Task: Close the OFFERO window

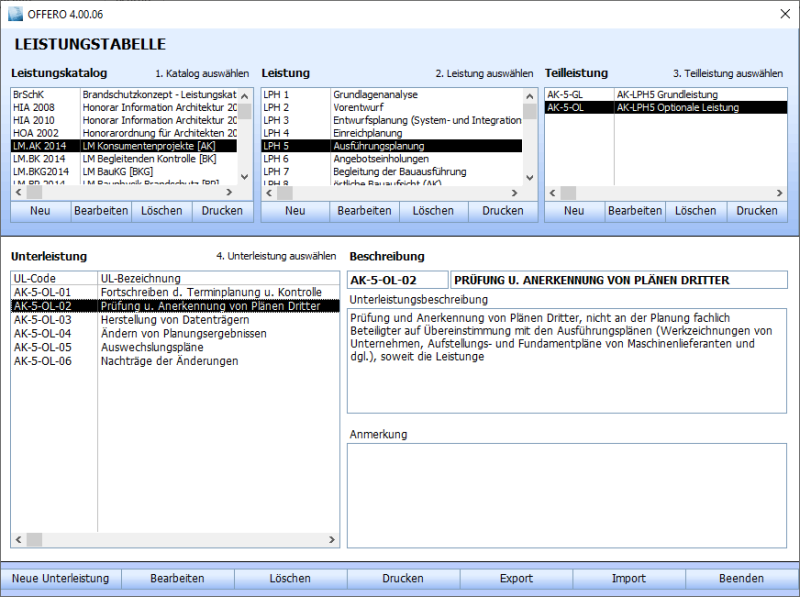Action: click(785, 14)
